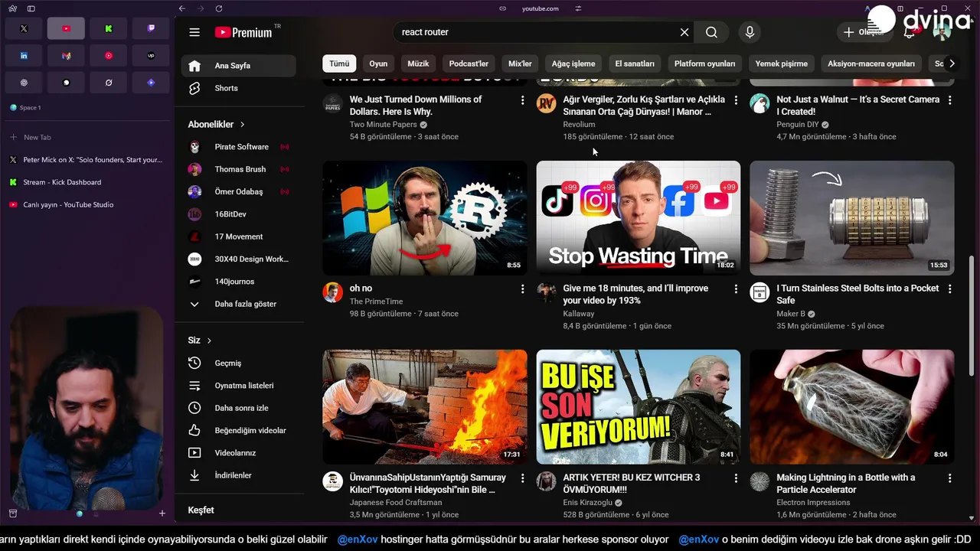Open a New Tab from sidebar

(x=87, y=137)
